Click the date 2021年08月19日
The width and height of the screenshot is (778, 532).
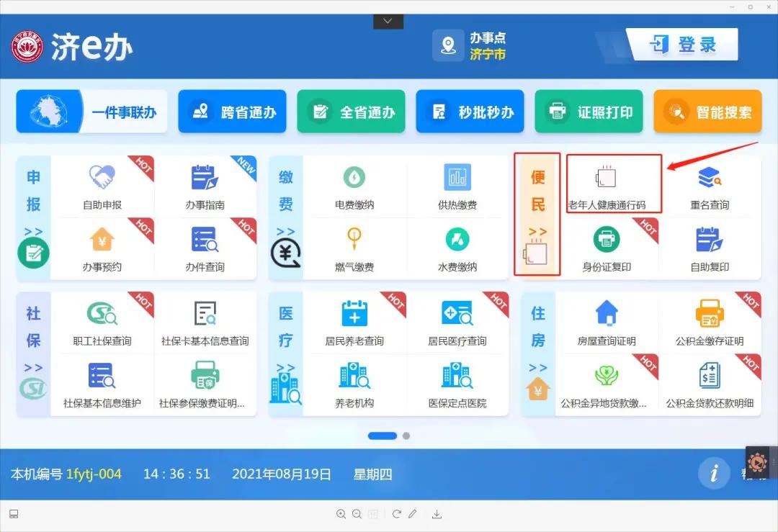[282, 474]
